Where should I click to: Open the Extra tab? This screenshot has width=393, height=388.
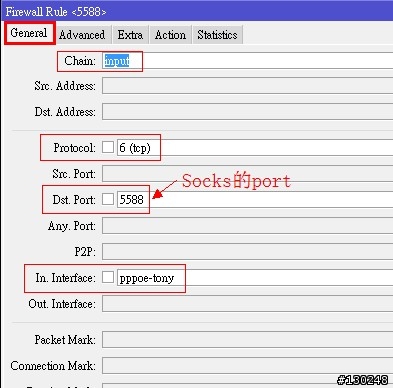tap(130, 35)
